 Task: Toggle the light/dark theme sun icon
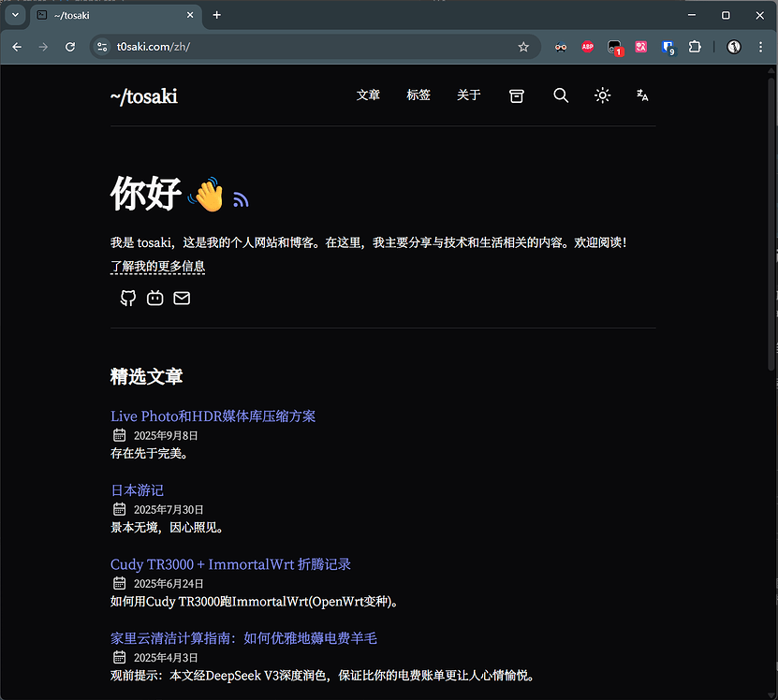[x=602, y=95]
